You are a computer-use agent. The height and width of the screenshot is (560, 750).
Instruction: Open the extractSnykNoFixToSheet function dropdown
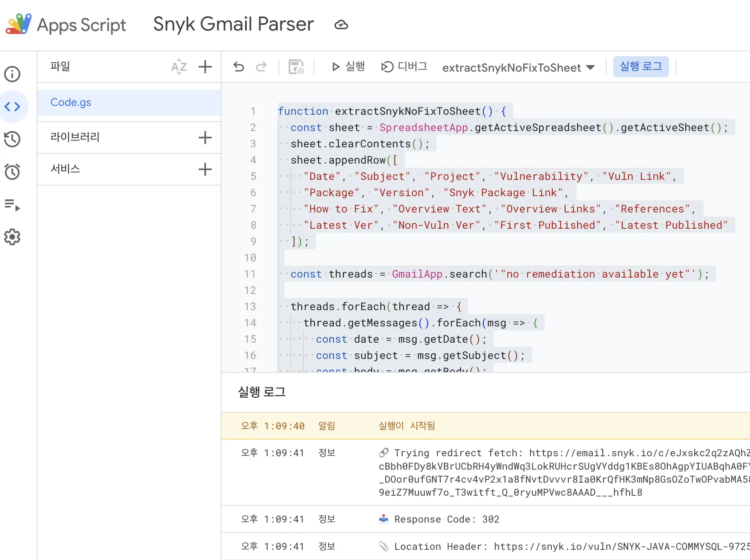(519, 68)
